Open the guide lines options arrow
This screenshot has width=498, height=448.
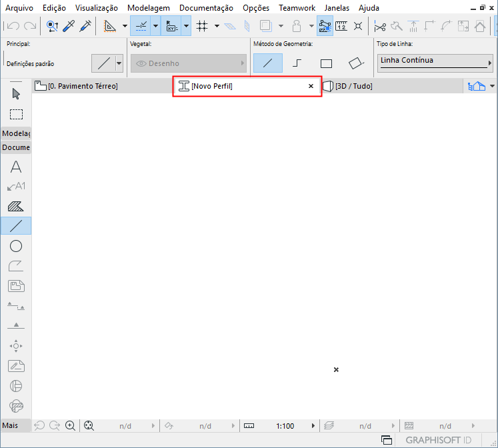(x=155, y=26)
